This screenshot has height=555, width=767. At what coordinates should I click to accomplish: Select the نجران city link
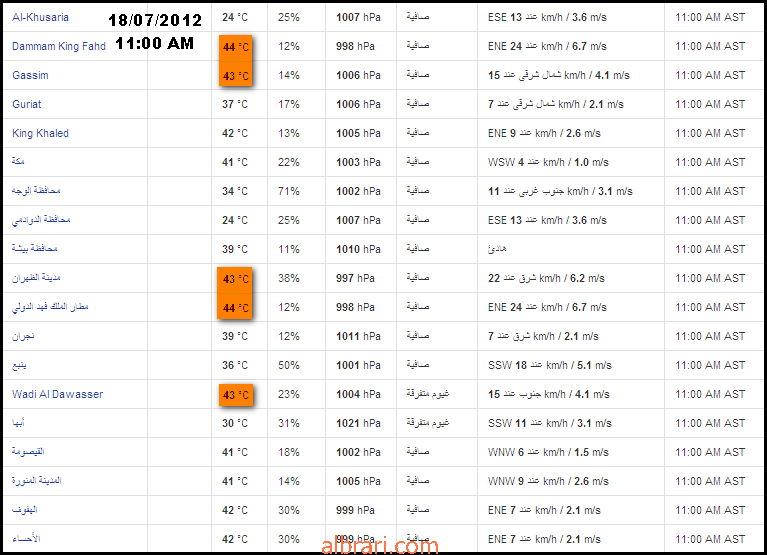(x=23, y=336)
